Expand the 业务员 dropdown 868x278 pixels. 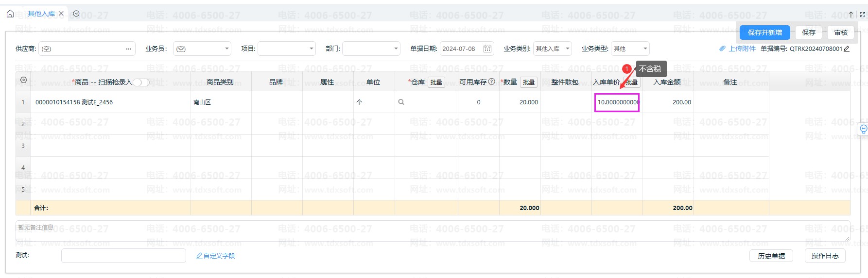click(226, 49)
